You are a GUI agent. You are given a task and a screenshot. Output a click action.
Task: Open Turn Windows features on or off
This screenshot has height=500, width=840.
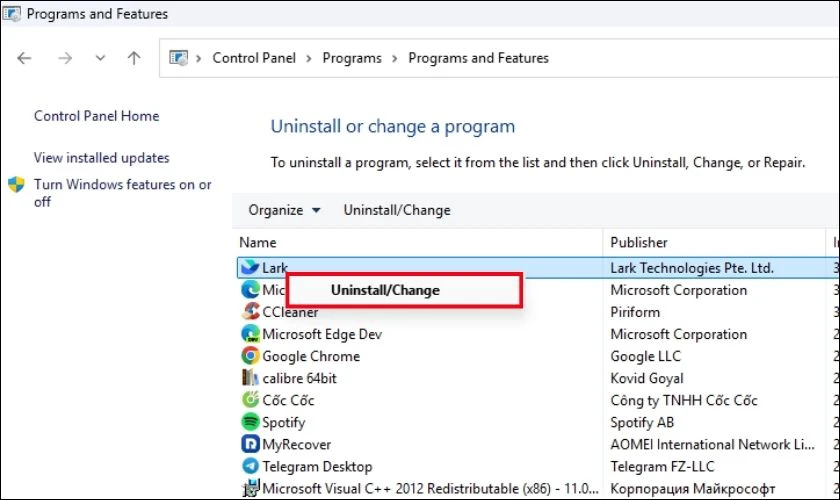click(123, 193)
